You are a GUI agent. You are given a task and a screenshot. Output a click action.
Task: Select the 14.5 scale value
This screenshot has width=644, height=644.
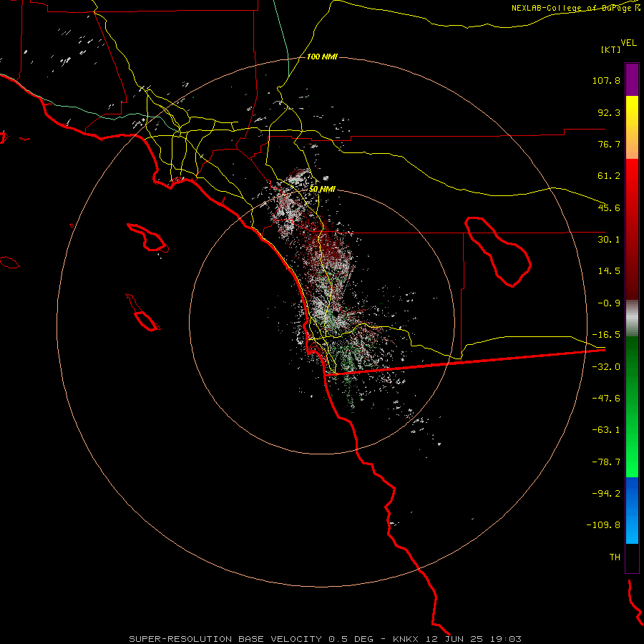tap(609, 271)
